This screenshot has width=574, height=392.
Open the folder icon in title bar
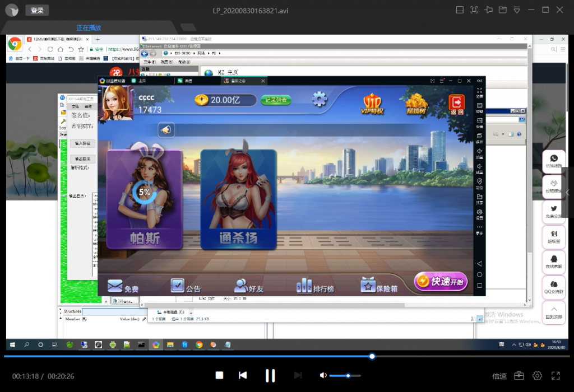click(502, 10)
